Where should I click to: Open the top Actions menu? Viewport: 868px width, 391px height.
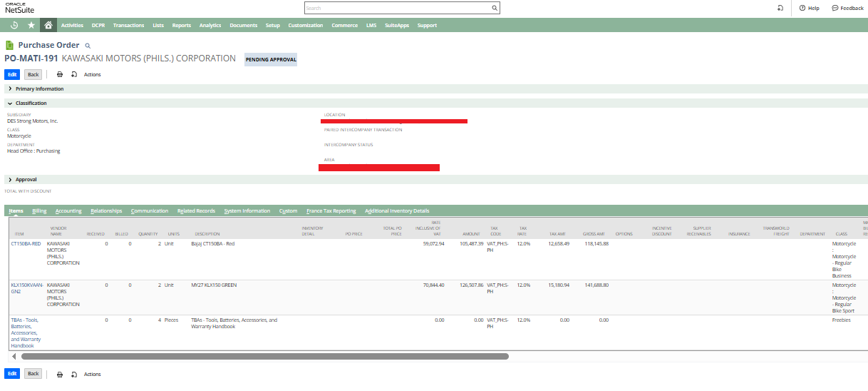pos(93,74)
